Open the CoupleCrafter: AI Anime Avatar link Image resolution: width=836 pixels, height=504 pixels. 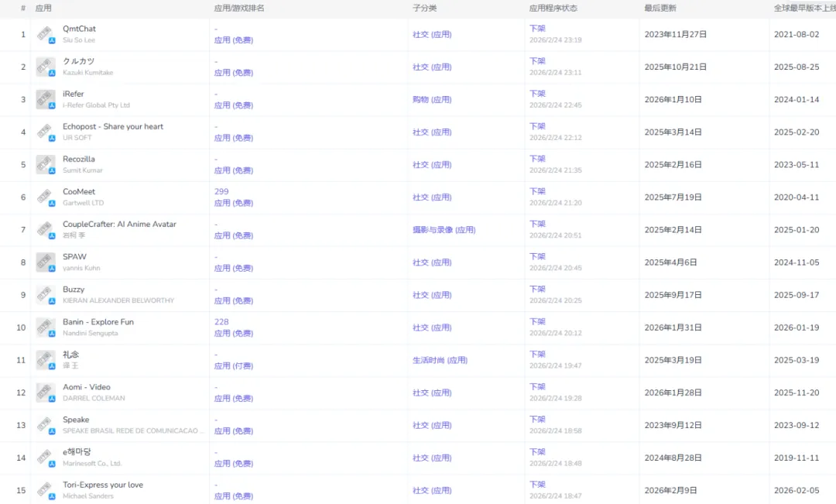(x=119, y=224)
